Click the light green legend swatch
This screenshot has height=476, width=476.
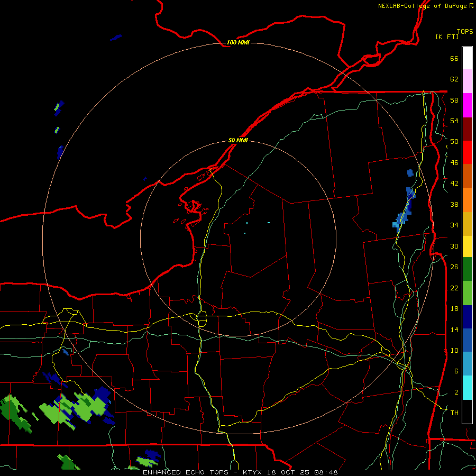(467, 292)
